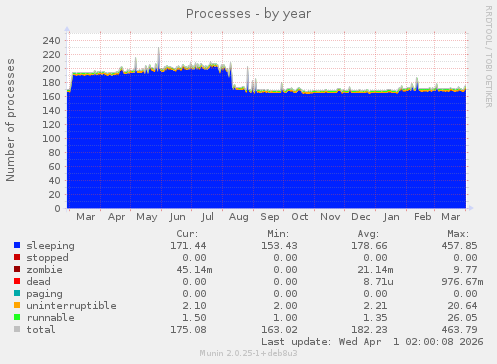Click the 'Cur:' column header
This screenshot has width=497, height=364.
[187, 234]
